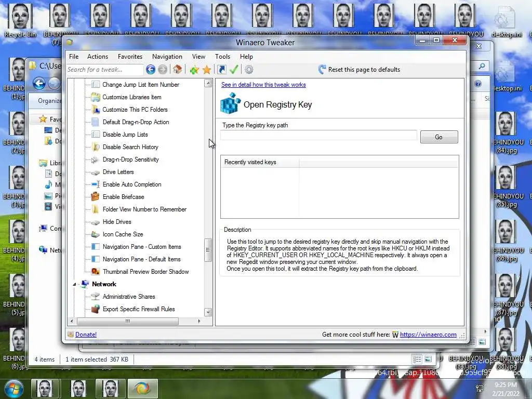
Task: Click the Administrative Shares icon
Action: pos(96,297)
